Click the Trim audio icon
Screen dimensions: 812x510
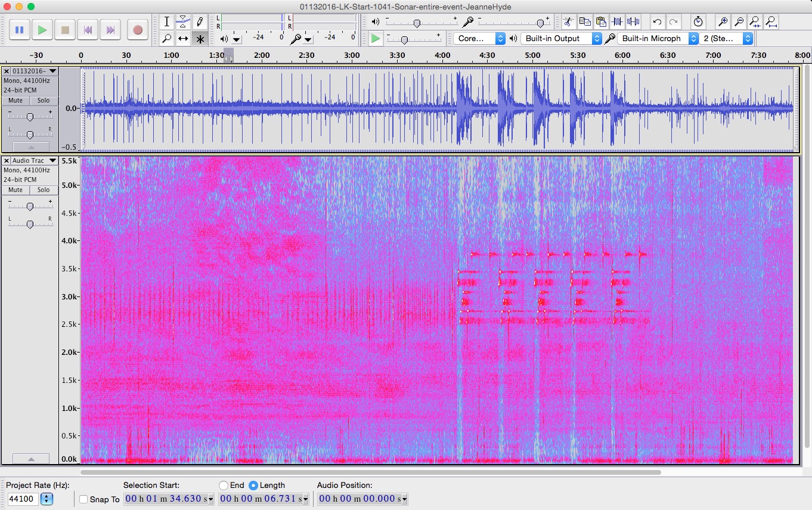pyautogui.click(x=617, y=22)
